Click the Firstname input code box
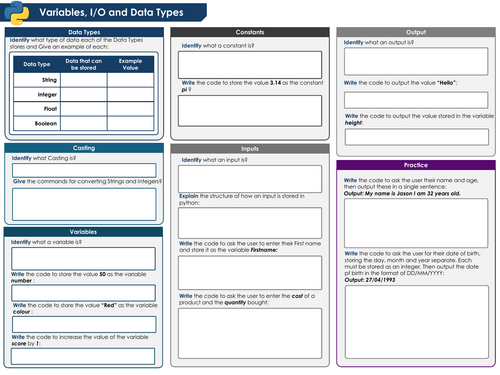 point(250,273)
